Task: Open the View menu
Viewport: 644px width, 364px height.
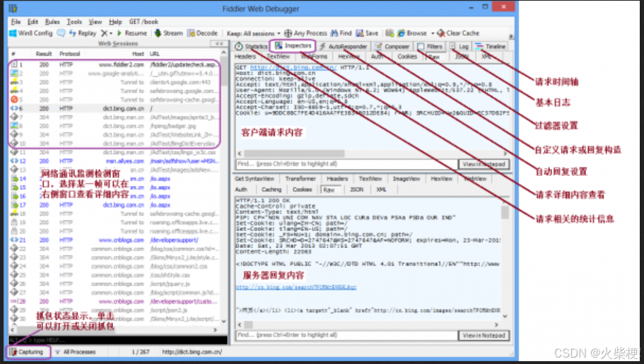Action: click(95, 22)
